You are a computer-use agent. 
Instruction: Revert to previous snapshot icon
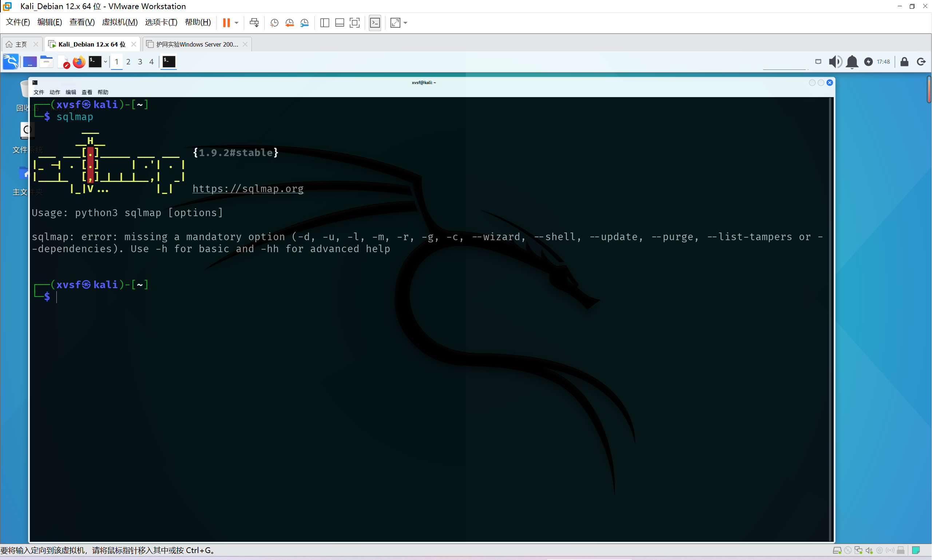(x=289, y=23)
